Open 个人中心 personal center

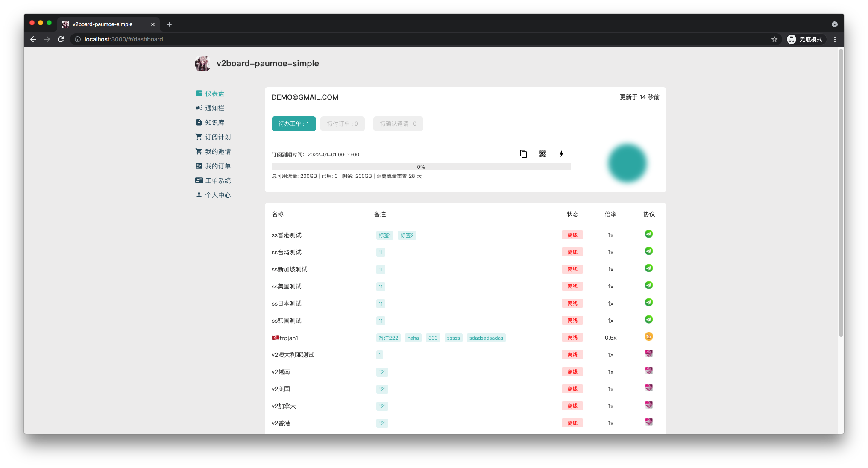point(218,195)
